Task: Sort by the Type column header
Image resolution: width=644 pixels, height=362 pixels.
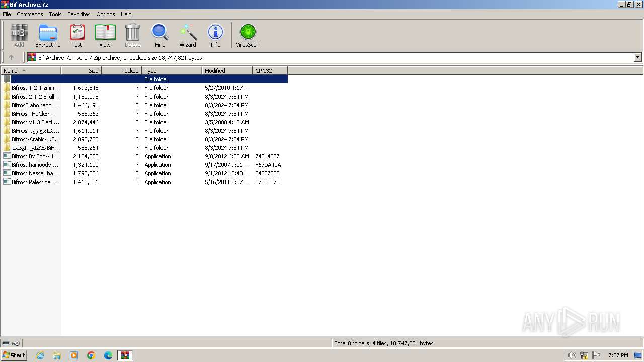Action: [x=172, y=71]
